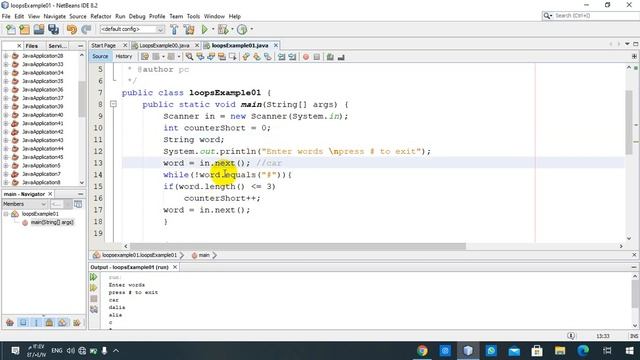
Task: Click the Build Project hammer icon
Action: click(x=174, y=29)
